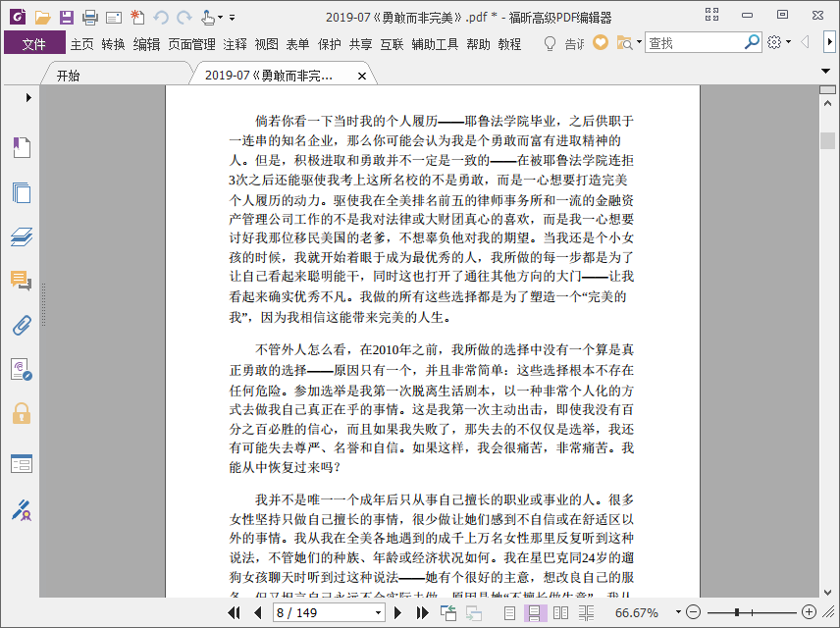The height and width of the screenshot is (628, 840).
Task: Switch to single page view mode
Action: pyautogui.click(x=509, y=612)
